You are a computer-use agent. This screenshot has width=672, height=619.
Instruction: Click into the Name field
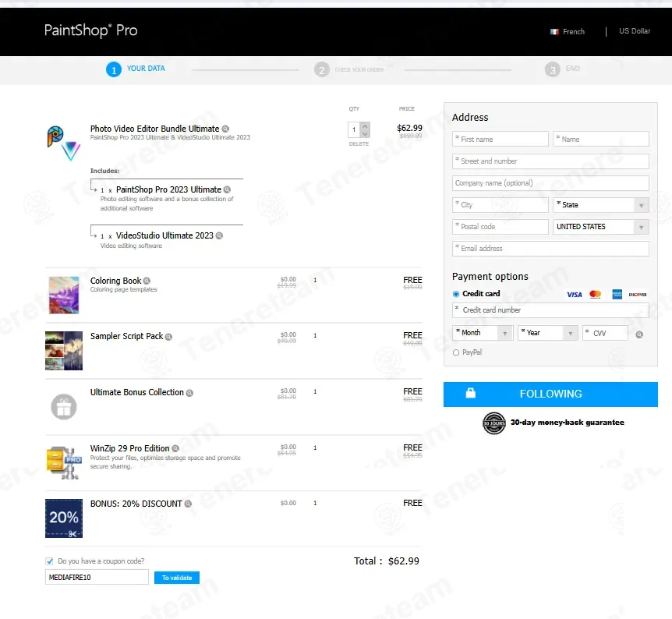click(x=601, y=140)
